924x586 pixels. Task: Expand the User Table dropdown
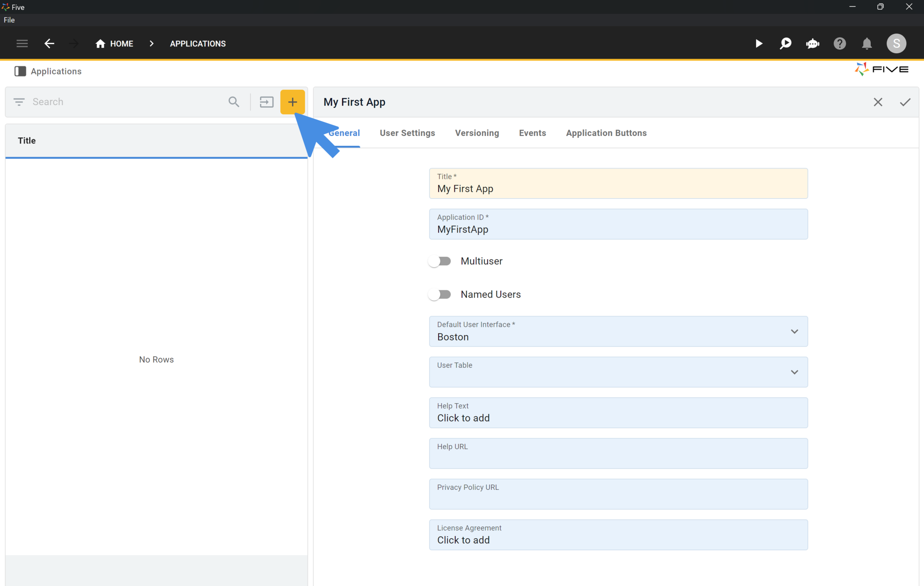794,372
